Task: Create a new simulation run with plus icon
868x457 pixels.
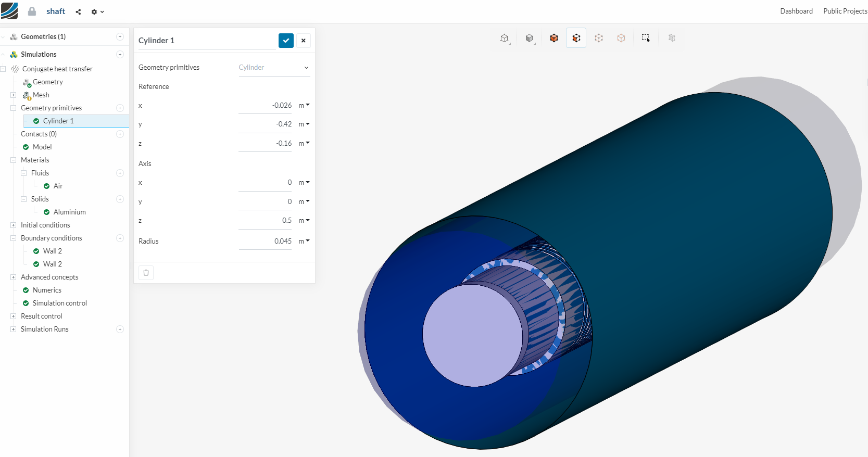Action: coord(120,329)
